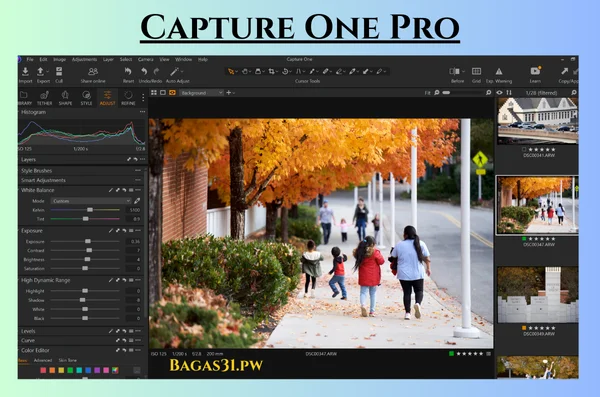
Task: Reset the Exposure tool adjustments
Action: [x=124, y=230]
